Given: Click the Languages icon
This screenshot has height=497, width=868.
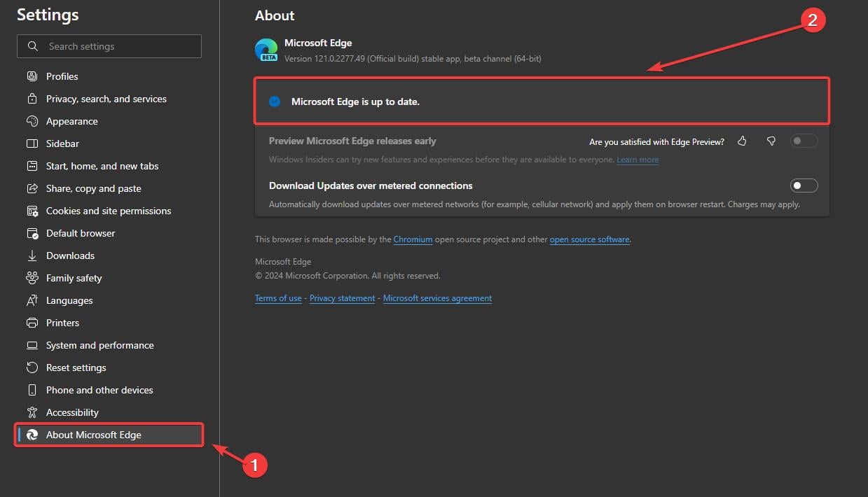Looking at the screenshot, I should pos(32,300).
